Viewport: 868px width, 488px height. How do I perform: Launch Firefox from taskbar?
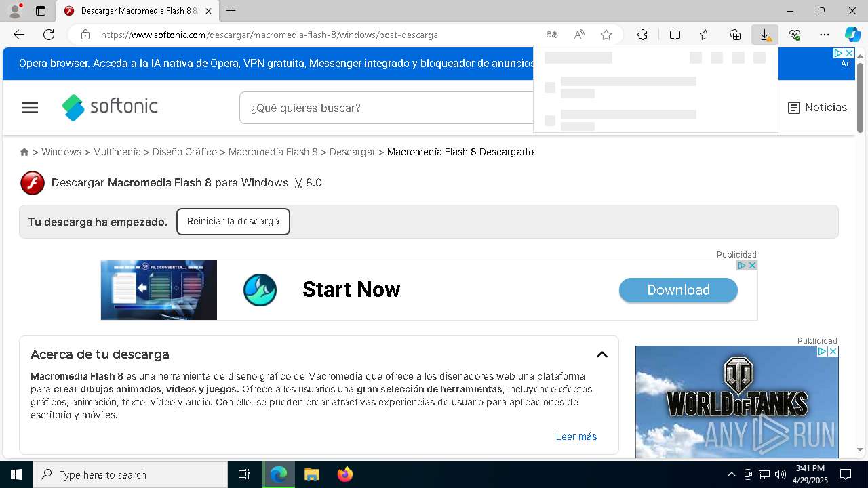tap(344, 474)
